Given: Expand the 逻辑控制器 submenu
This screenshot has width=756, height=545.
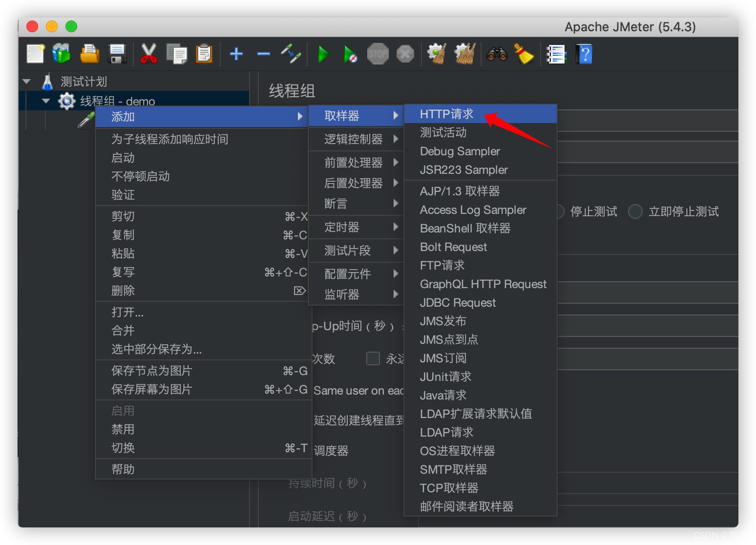Looking at the screenshot, I should pos(356,139).
